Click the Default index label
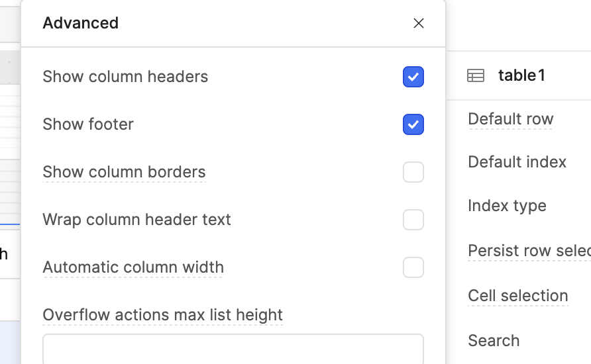Viewport: 591px width, 364px height. tap(517, 162)
